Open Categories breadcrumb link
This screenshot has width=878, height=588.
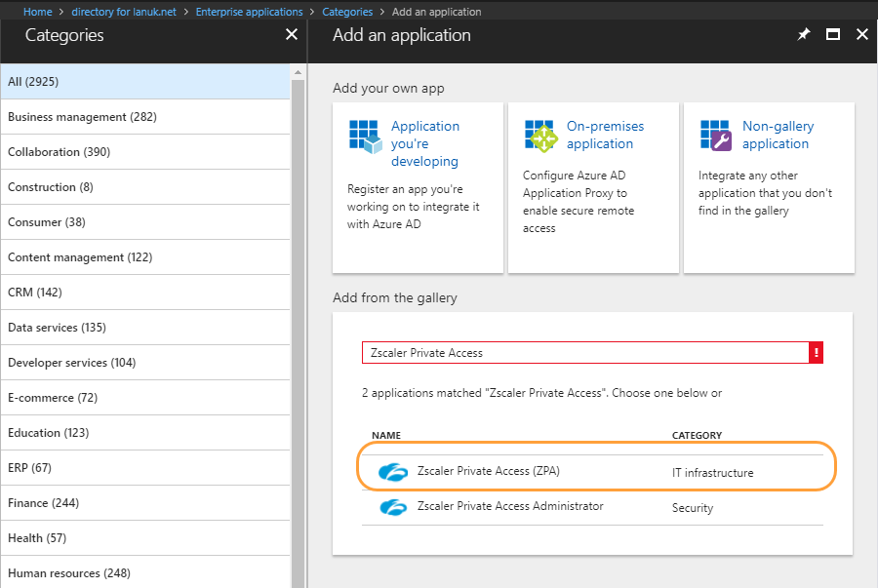347,12
